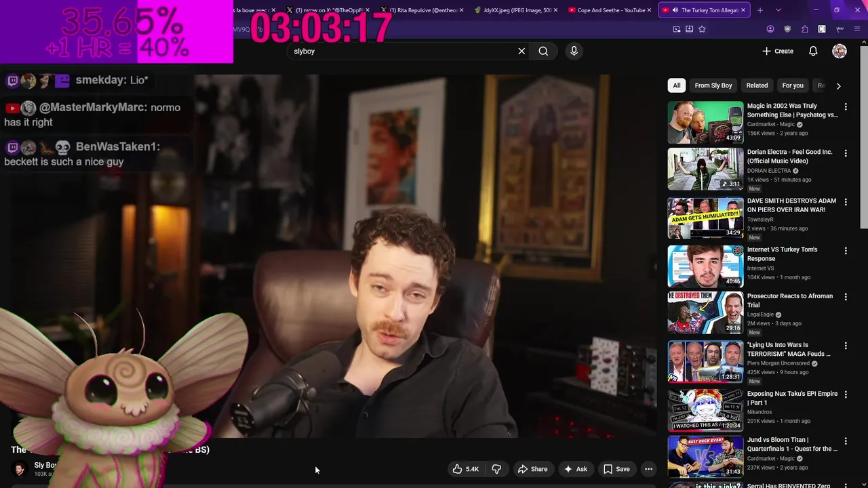Select the From Sly Boy filter chip
This screenshot has width=868, height=488.
(713, 85)
